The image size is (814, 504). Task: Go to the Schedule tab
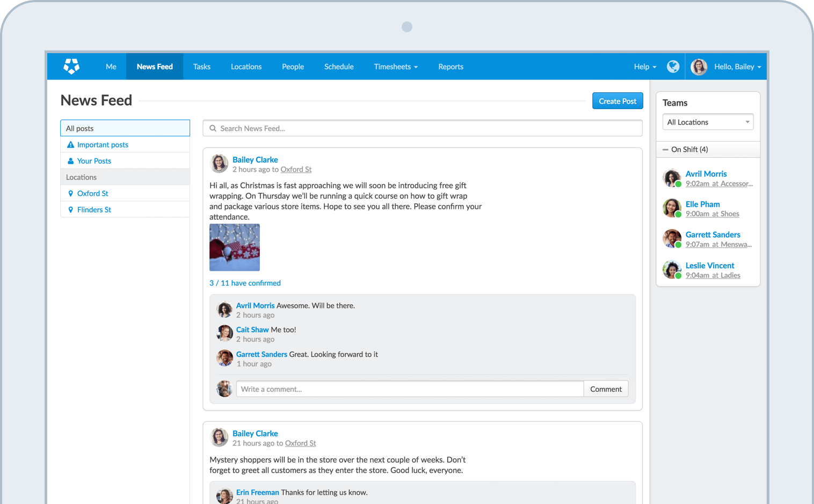pos(339,67)
